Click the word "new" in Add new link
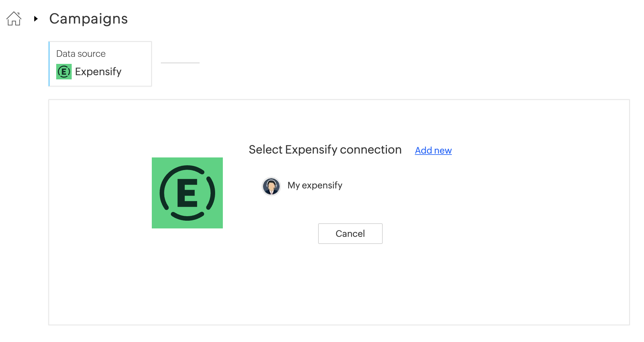 coord(443,151)
